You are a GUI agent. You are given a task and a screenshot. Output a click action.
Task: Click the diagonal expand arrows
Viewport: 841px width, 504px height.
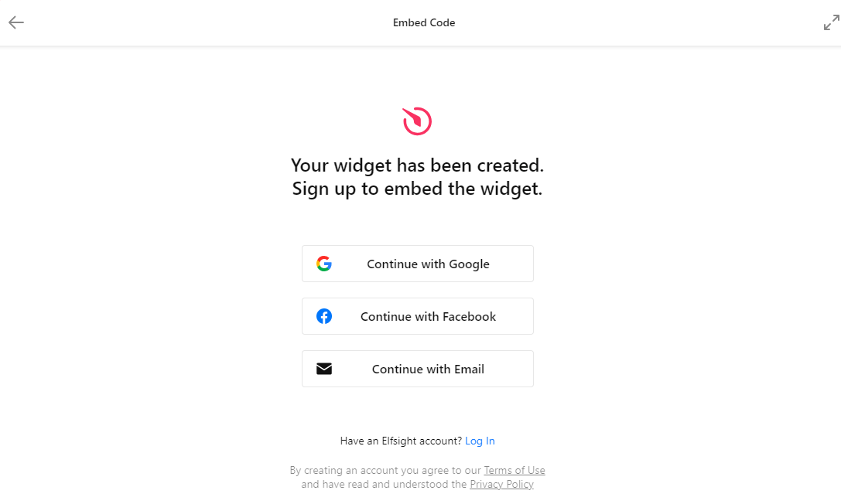[x=831, y=22]
